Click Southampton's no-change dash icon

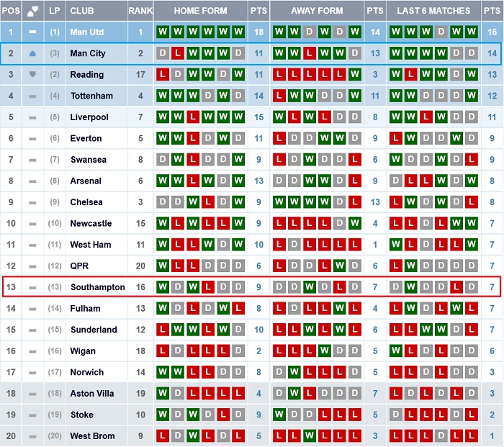[32, 287]
